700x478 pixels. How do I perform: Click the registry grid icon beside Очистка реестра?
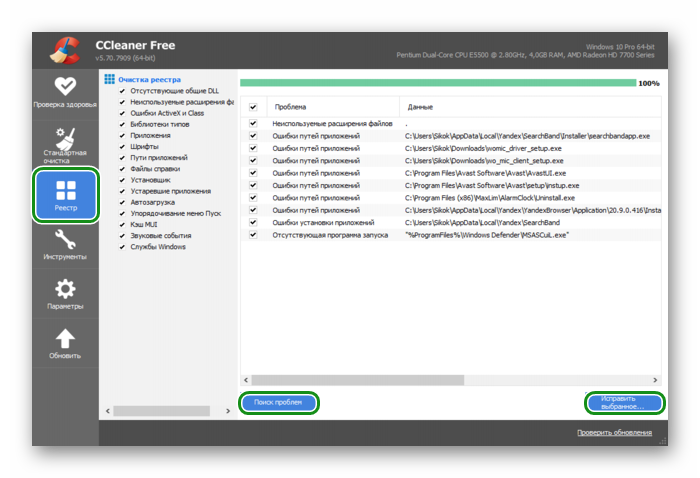point(109,79)
